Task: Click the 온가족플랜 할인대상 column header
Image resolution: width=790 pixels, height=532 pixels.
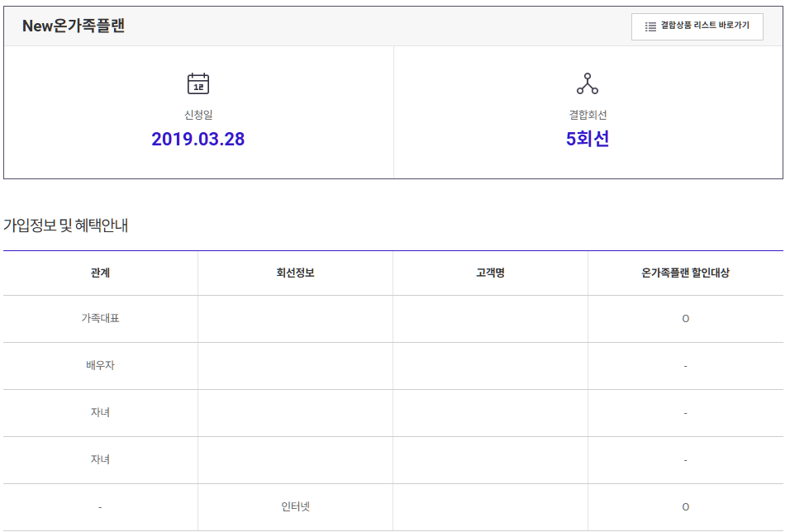Action: [x=685, y=273]
